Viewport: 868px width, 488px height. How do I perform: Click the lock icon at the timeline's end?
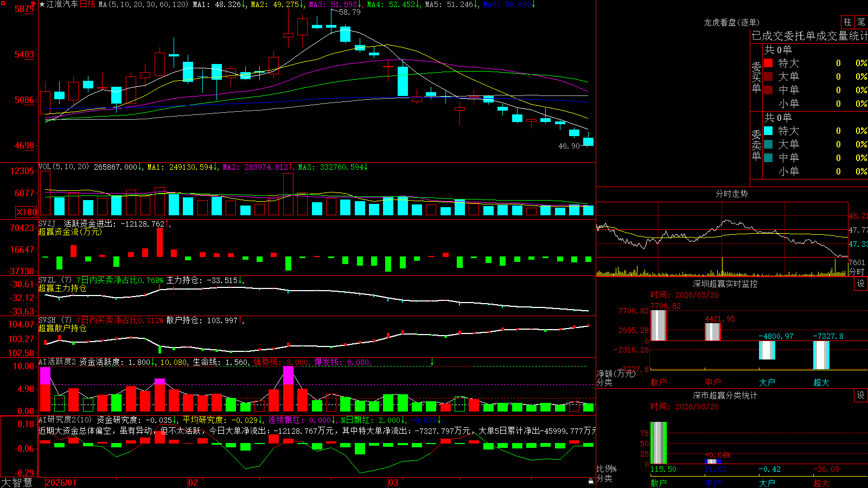(591, 481)
